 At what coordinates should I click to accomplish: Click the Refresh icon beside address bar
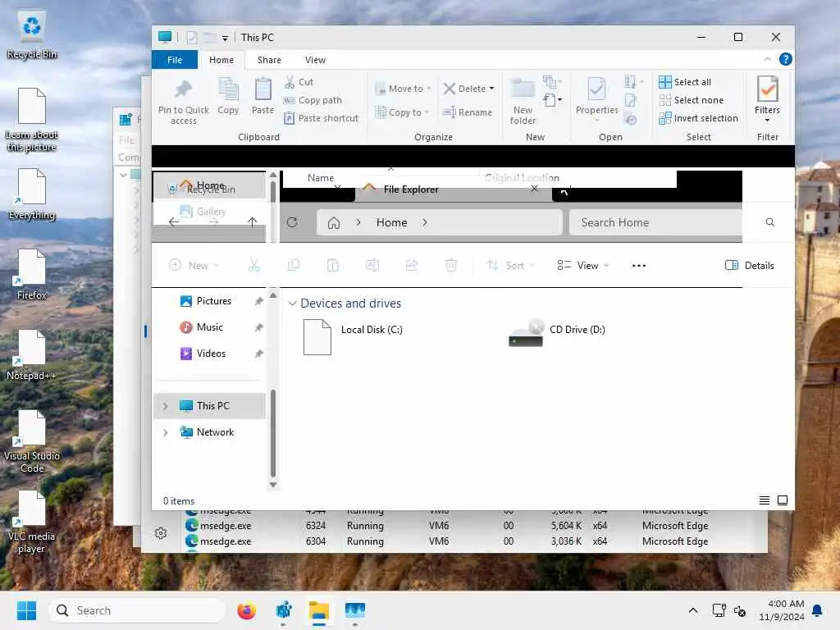pyautogui.click(x=292, y=222)
